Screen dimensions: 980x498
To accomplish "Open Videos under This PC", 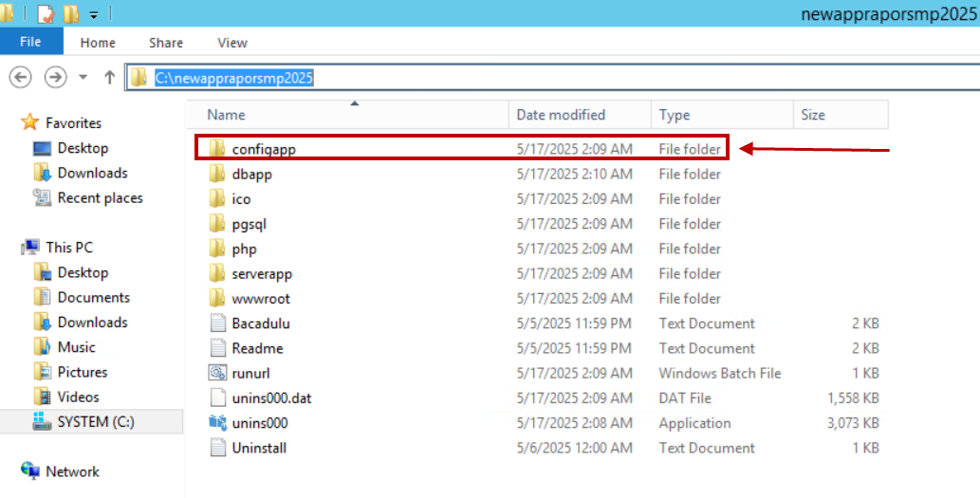I will (78, 397).
